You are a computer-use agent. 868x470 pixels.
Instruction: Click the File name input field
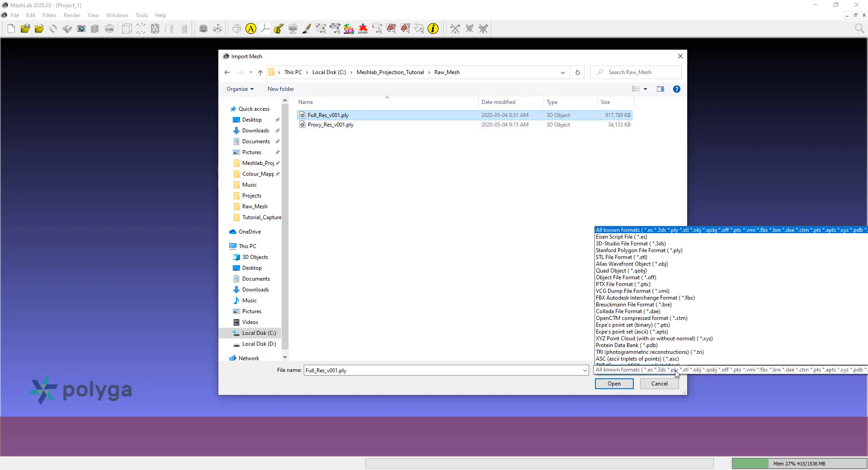(x=443, y=371)
